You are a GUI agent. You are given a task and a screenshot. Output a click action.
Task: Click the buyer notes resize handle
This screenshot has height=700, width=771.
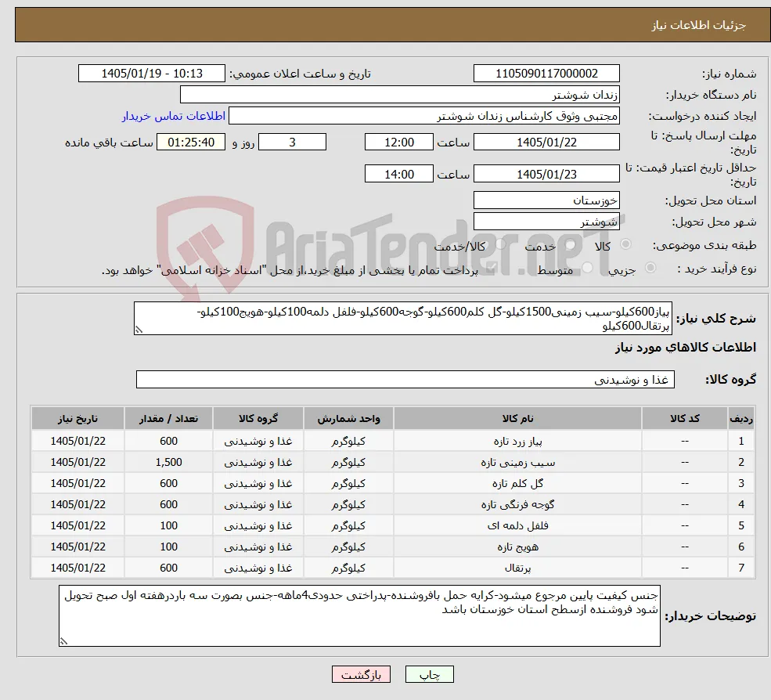coord(63,641)
